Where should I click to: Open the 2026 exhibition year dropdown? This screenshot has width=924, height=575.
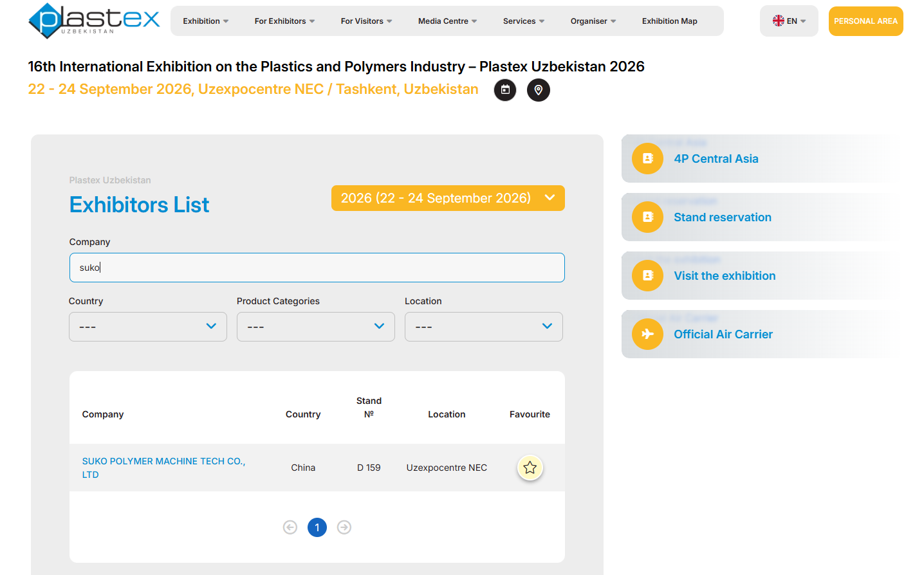(448, 198)
